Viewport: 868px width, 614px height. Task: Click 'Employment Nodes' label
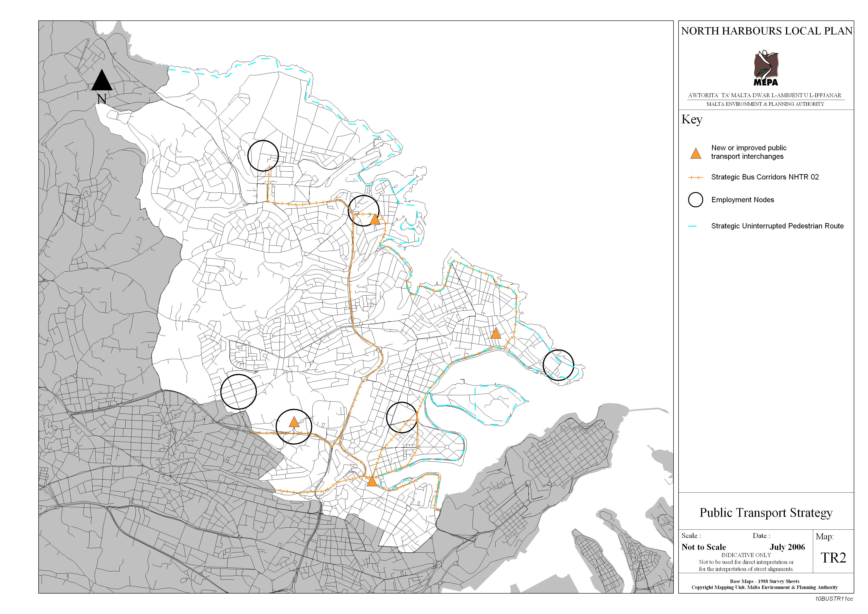(x=742, y=200)
